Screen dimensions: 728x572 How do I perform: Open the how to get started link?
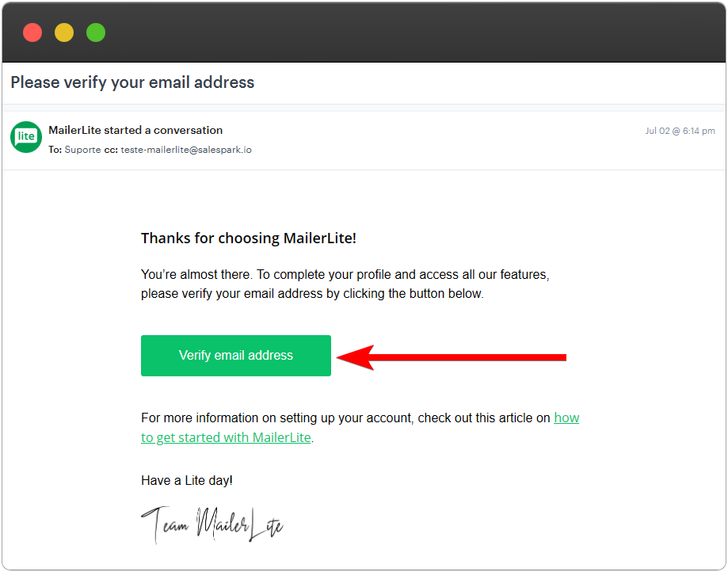pos(227,437)
